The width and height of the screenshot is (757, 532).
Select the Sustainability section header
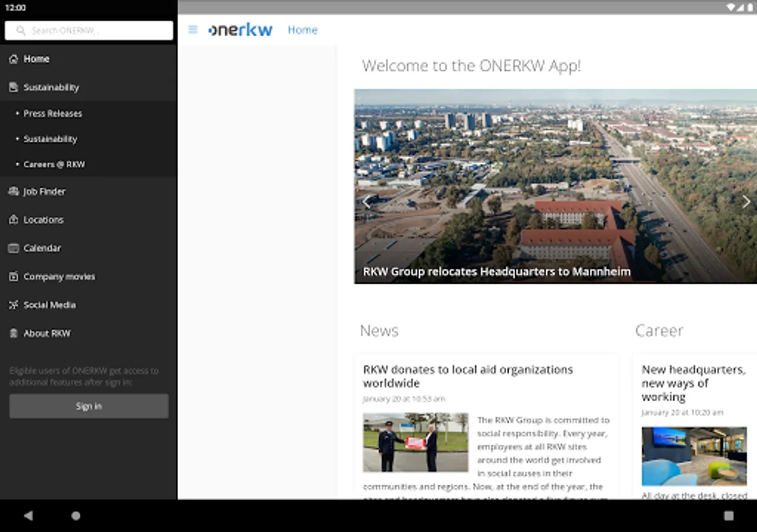pyautogui.click(x=89, y=87)
